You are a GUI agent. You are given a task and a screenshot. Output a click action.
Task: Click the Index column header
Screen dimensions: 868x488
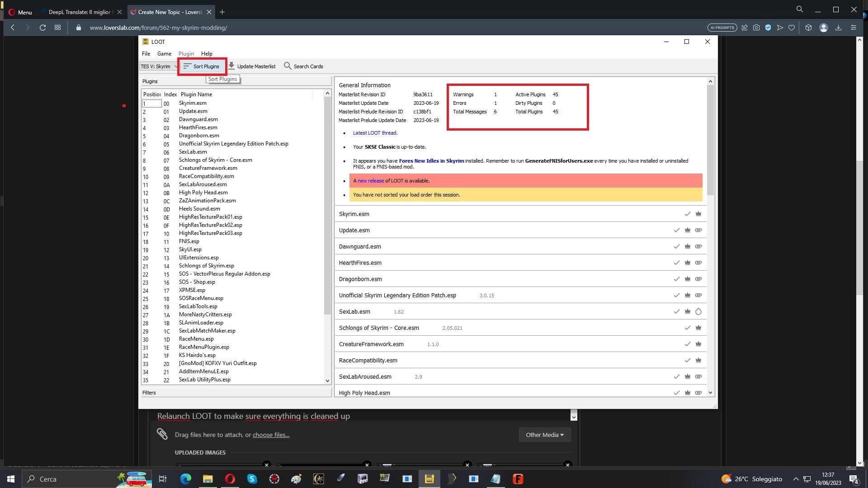(170, 94)
